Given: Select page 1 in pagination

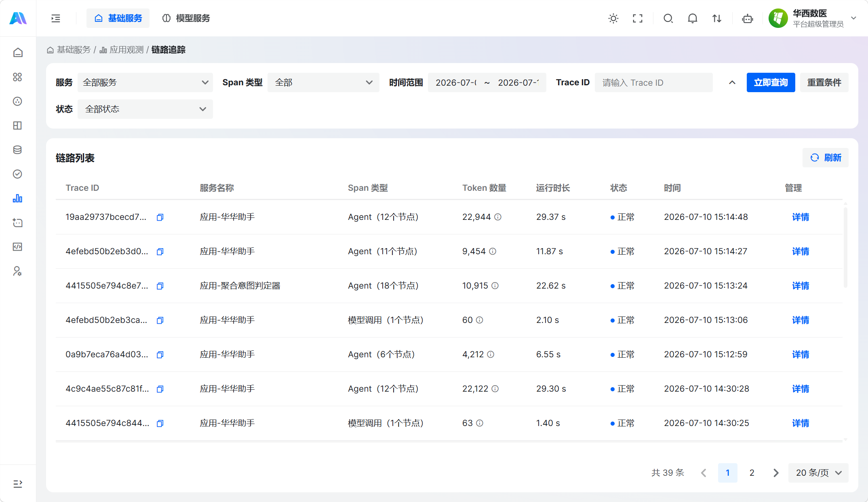Looking at the screenshot, I should 728,473.
